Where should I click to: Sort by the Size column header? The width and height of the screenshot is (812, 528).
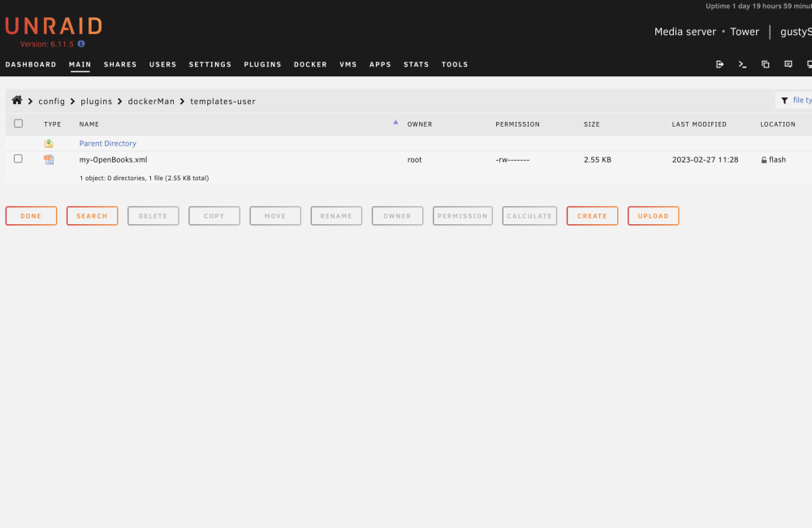[x=592, y=124]
